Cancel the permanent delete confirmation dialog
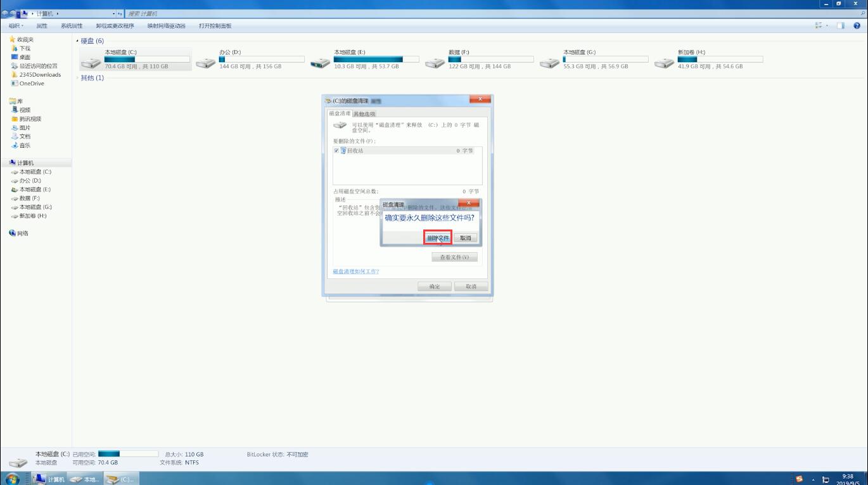868x485 pixels. tap(466, 238)
